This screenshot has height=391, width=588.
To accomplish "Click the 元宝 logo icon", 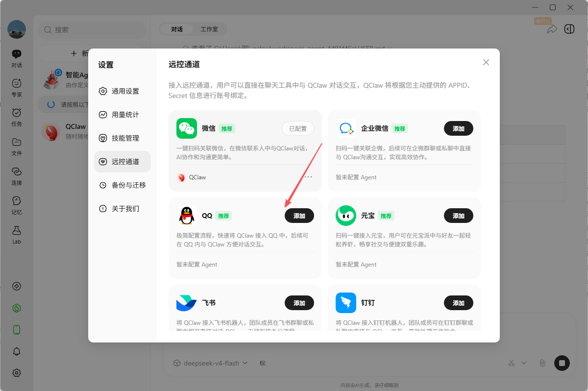I will click(346, 216).
